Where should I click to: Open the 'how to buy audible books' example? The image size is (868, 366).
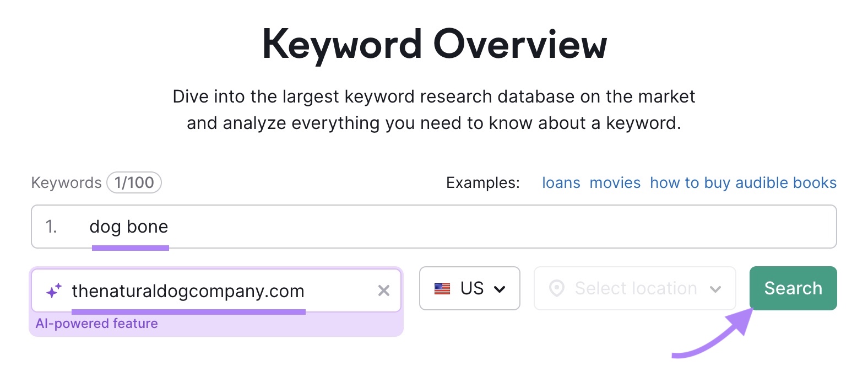coord(743,182)
